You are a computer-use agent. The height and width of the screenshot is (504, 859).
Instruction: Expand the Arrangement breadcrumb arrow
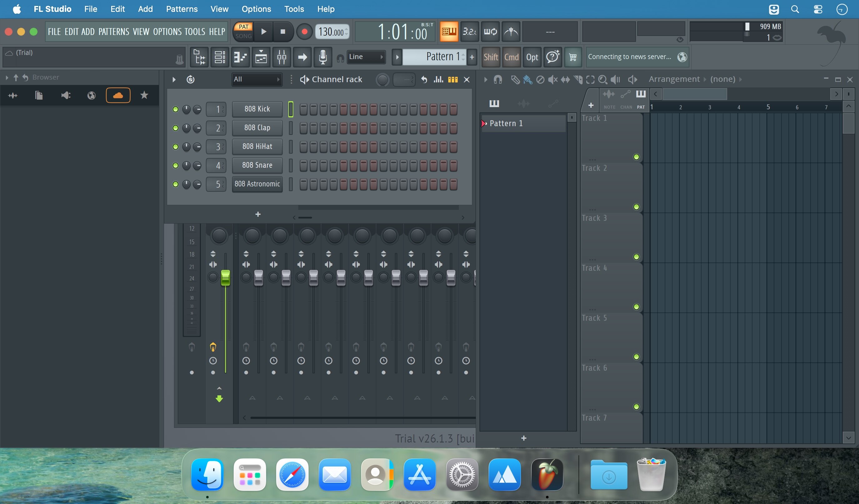(705, 79)
